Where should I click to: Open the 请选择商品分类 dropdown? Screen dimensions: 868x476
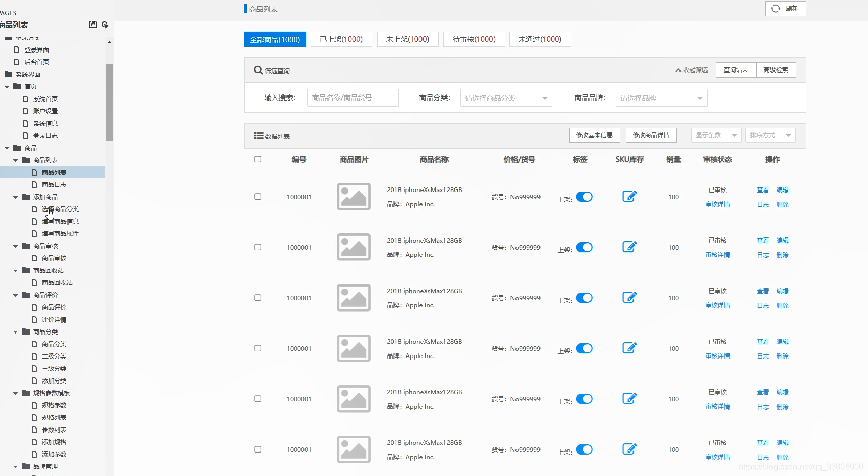tap(506, 98)
